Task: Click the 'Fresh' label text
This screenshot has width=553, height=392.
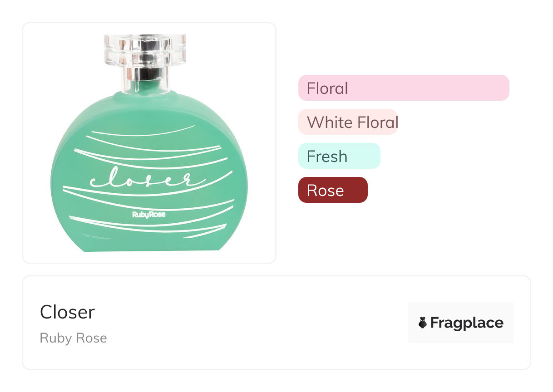Action: [327, 157]
